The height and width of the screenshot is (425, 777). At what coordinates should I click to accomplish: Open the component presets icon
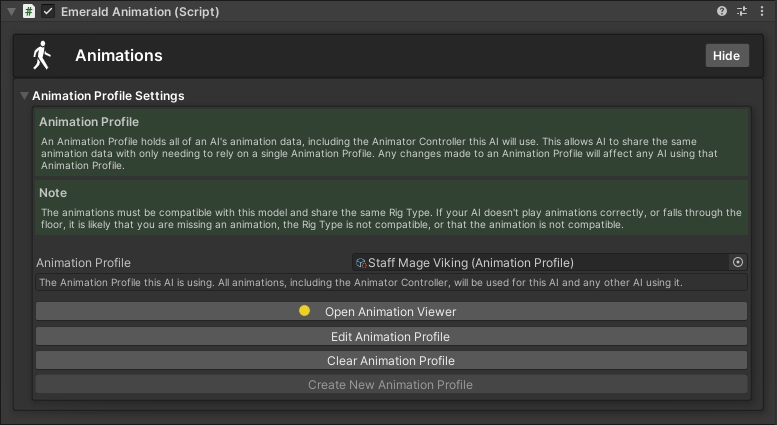pos(742,12)
